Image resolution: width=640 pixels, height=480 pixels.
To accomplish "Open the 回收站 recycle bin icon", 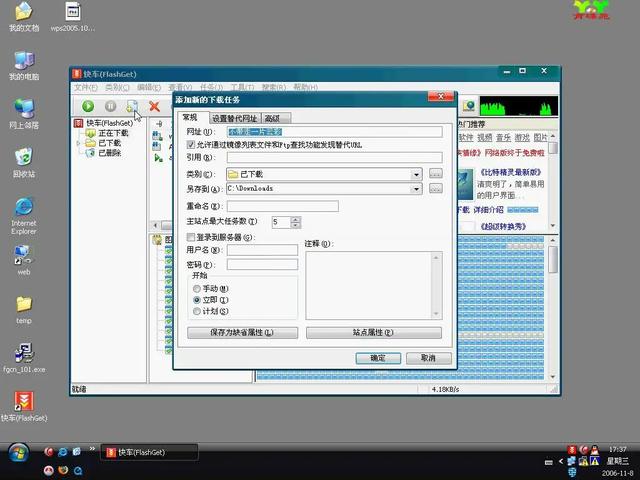I will [23, 158].
